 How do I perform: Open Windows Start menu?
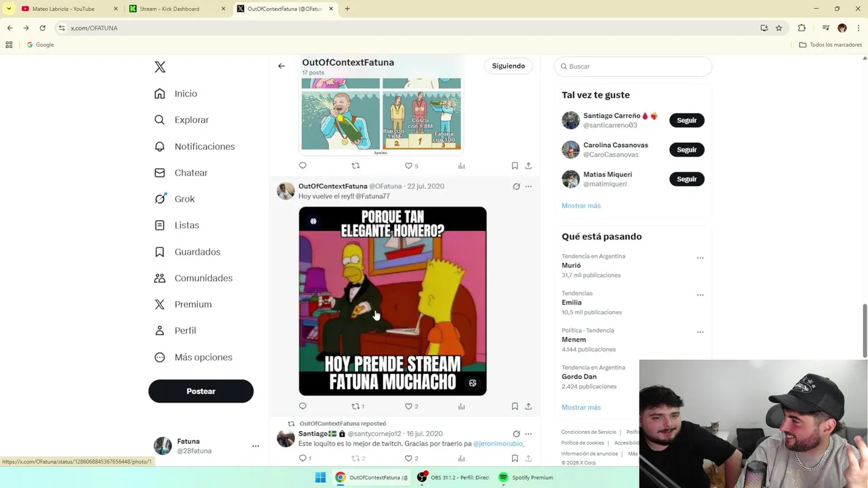320,477
